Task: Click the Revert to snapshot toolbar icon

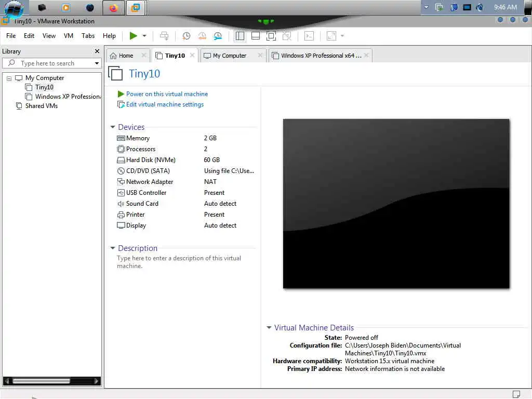Action: 202,36
